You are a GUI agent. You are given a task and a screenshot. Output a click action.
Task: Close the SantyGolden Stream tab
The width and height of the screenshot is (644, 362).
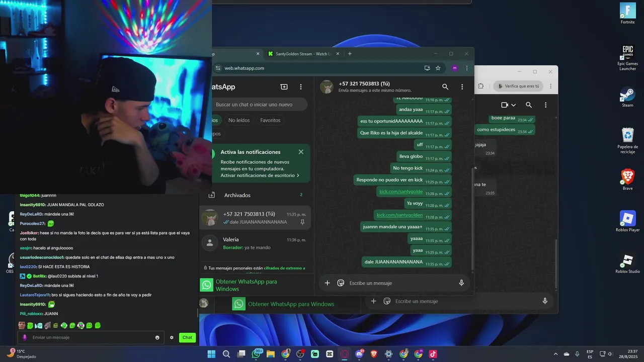pyautogui.click(x=338, y=54)
